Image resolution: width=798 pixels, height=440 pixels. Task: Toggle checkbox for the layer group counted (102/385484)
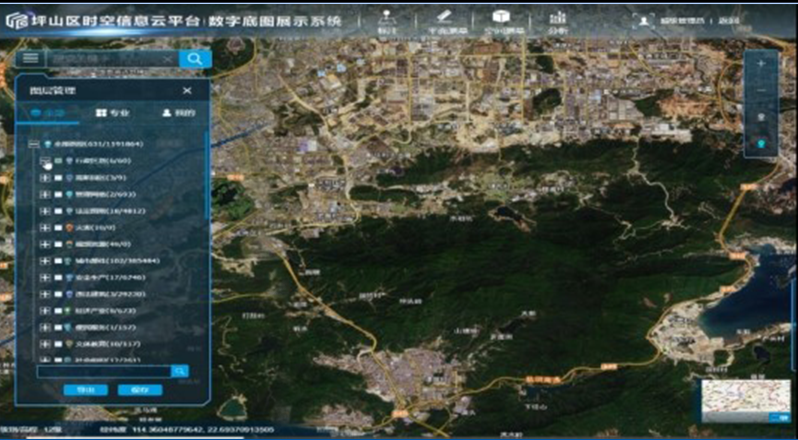coord(58,261)
